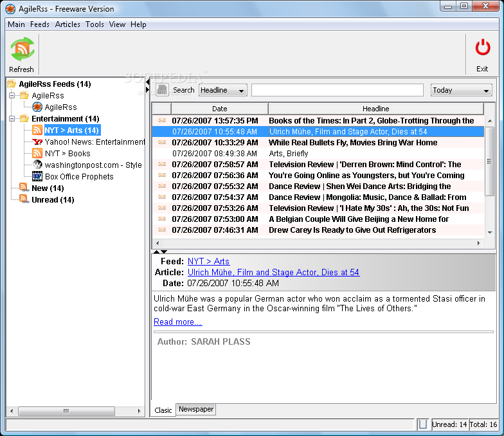Click the article list scroll right arrow
Screen dimensions: 504x436
coord(478,243)
